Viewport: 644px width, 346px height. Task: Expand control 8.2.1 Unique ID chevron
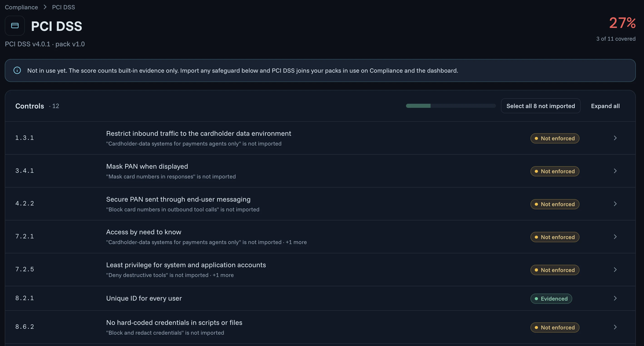(x=615, y=299)
